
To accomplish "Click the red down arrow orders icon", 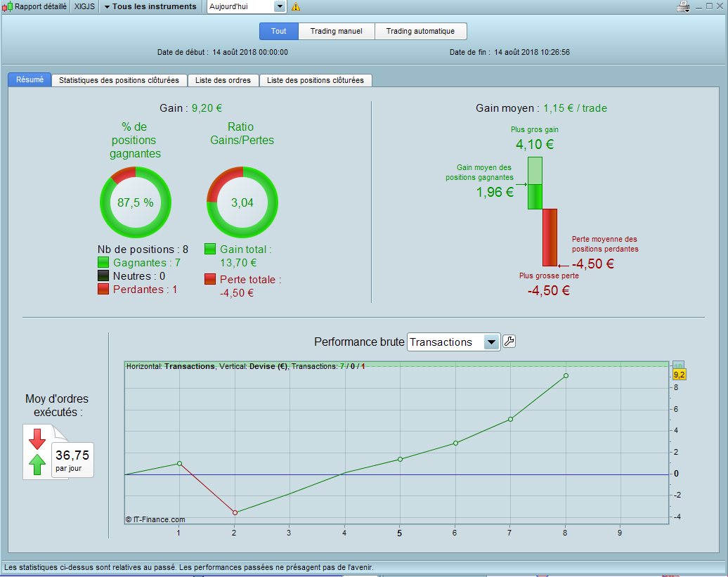I will [37, 439].
